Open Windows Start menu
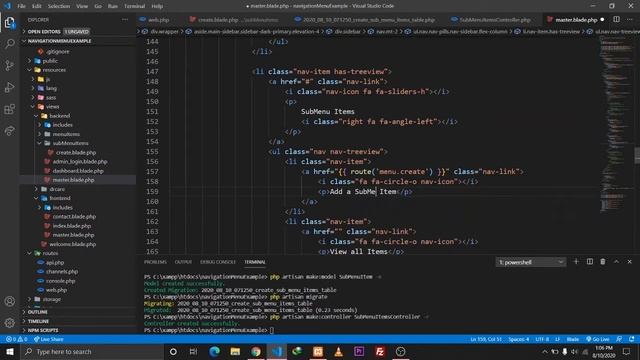 [x=10, y=351]
